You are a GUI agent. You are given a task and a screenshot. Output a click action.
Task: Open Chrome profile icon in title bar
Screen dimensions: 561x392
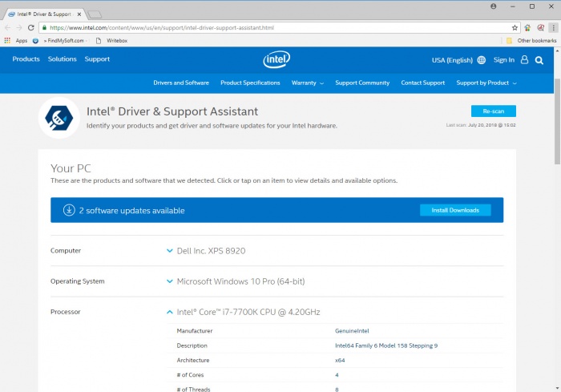(494, 6)
